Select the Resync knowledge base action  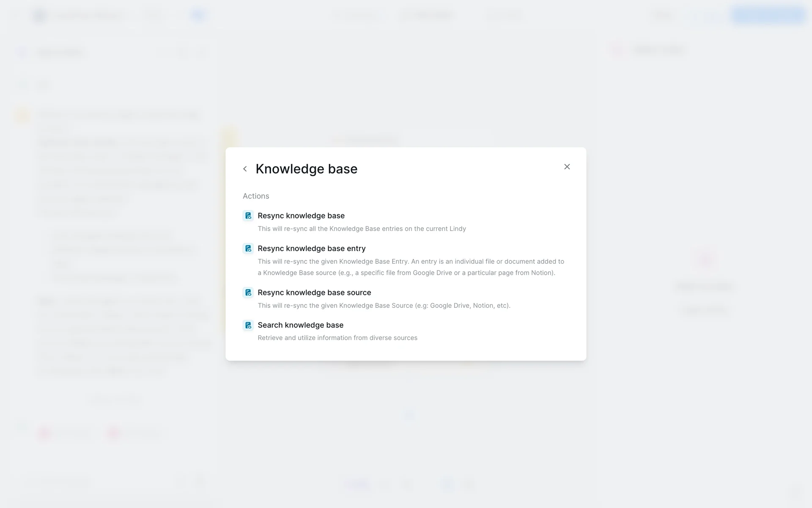[301, 216]
